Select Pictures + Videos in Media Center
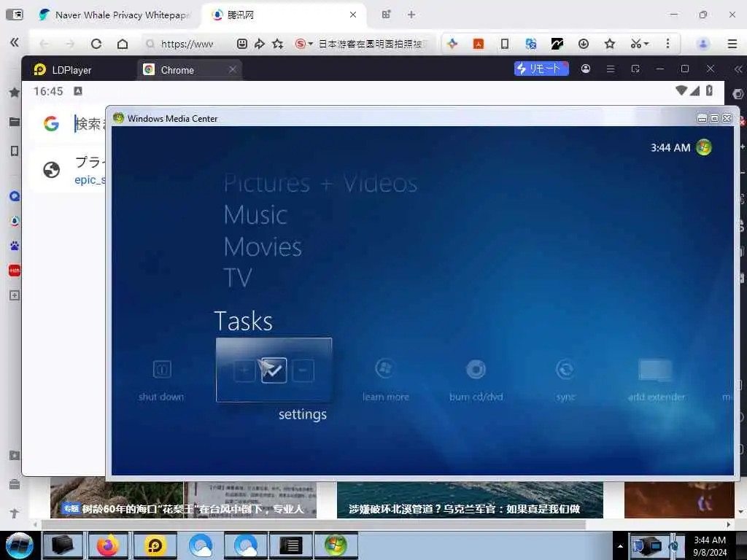 (x=321, y=183)
